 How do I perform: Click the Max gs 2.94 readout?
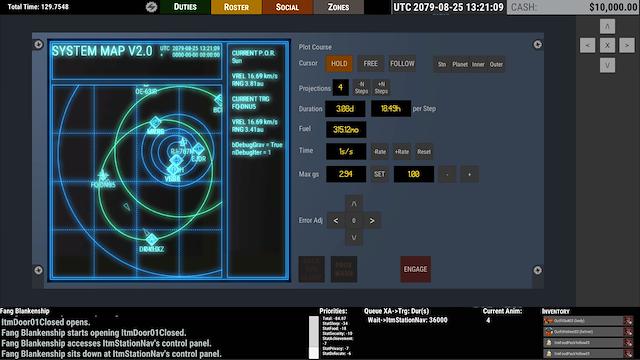pos(346,174)
